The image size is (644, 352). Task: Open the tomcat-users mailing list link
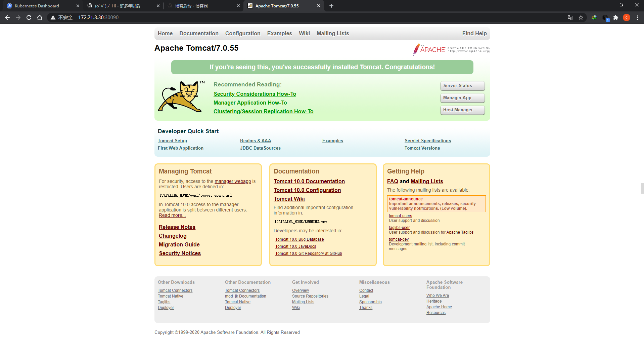coord(400,216)
